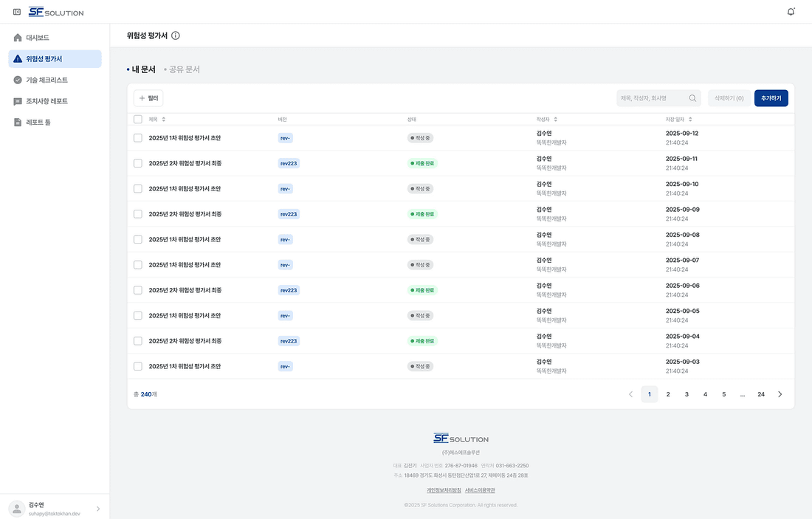The image size is (812, 519).
Task: Click user email suhapy@toktokhan.dev
Action: [55, 514]
